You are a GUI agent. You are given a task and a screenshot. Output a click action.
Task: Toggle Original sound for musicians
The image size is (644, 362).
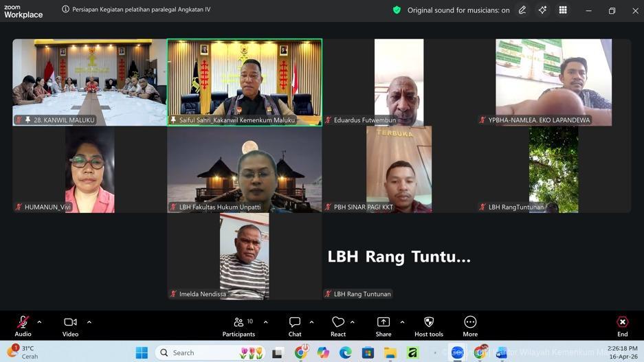pyautogui.click(x=458, y=10)
